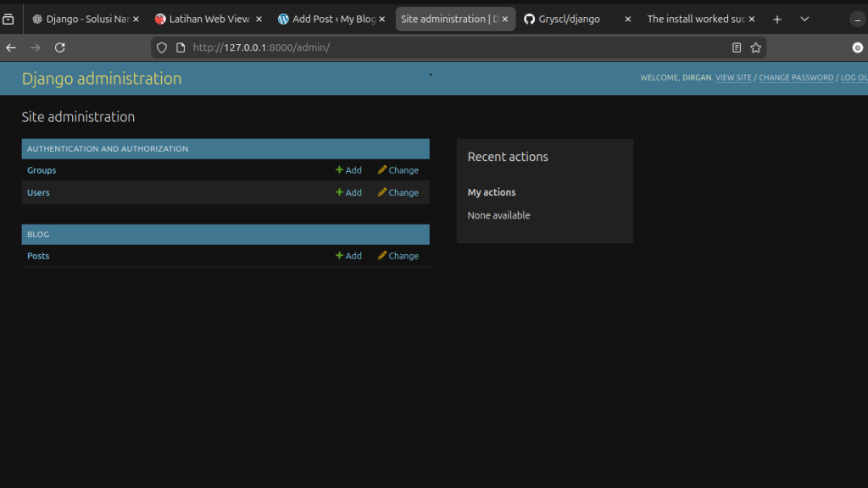Open Authentication and Authorization section header

108,149
